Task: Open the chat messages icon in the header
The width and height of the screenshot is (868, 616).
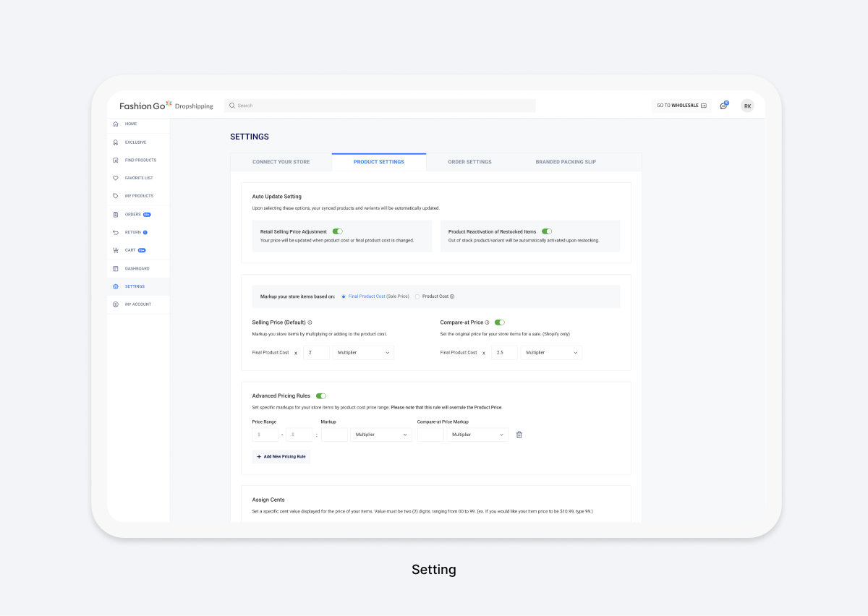Action: 723,106
